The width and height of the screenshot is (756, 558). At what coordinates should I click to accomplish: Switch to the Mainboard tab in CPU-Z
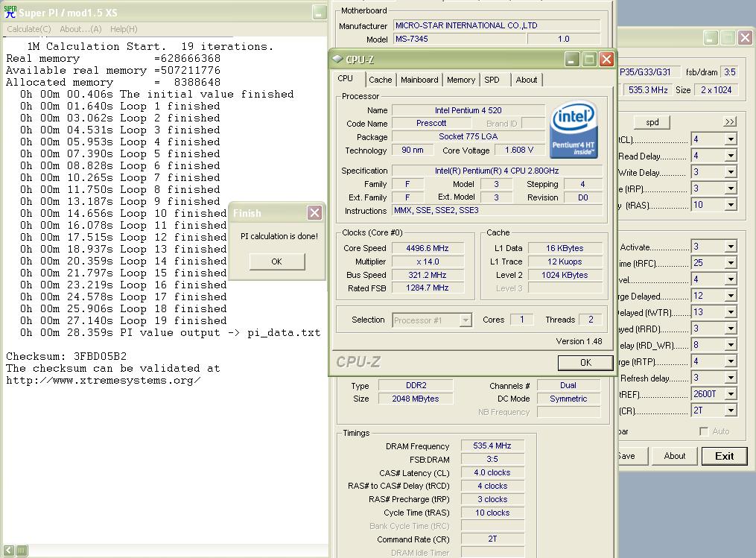tap(419, 80)
